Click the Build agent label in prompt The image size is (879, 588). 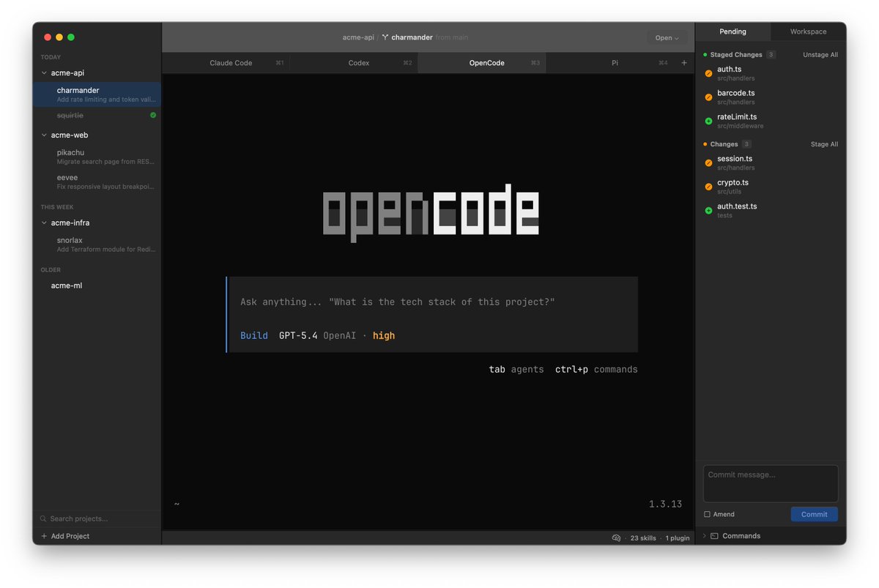[254, 335]
